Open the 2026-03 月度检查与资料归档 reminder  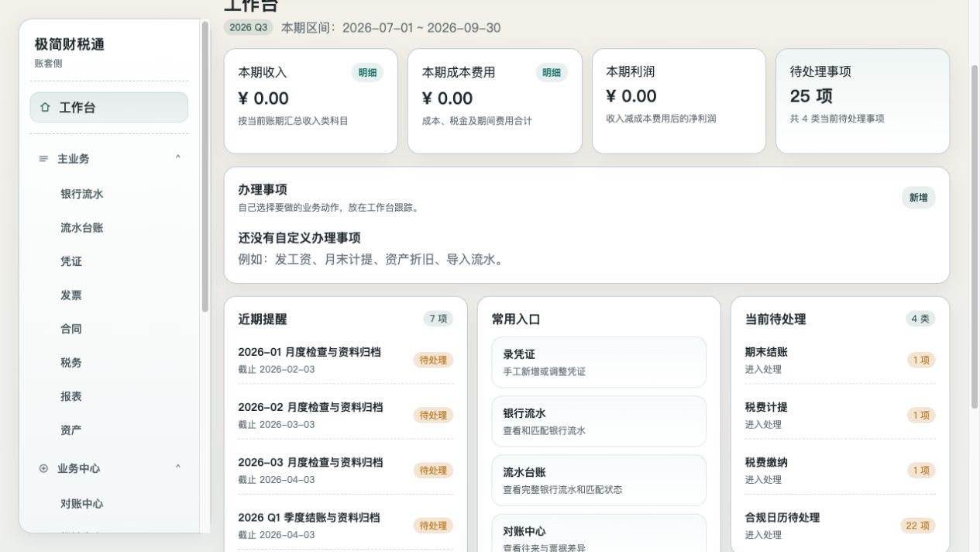pyautogui.click(x=346, y=470)
